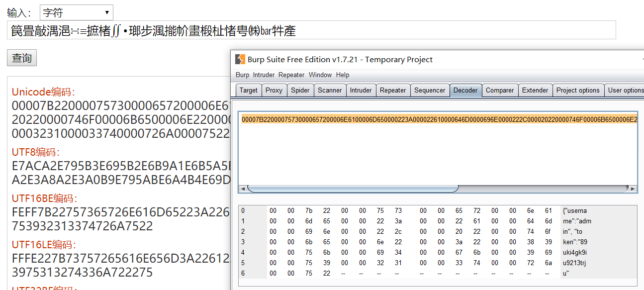Switch to the Spider tab
The image size is (644, 290).
(x=300, y=91)
